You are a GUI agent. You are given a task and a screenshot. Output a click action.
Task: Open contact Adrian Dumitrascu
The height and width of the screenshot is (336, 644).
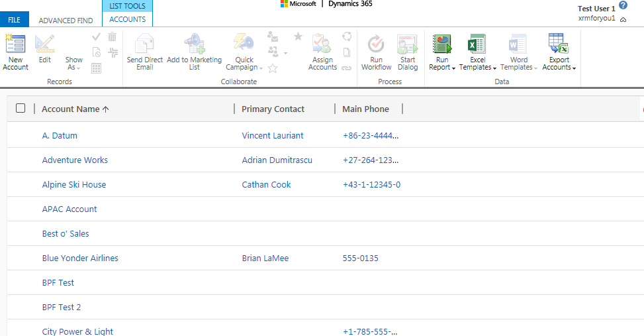coord(277,160)
